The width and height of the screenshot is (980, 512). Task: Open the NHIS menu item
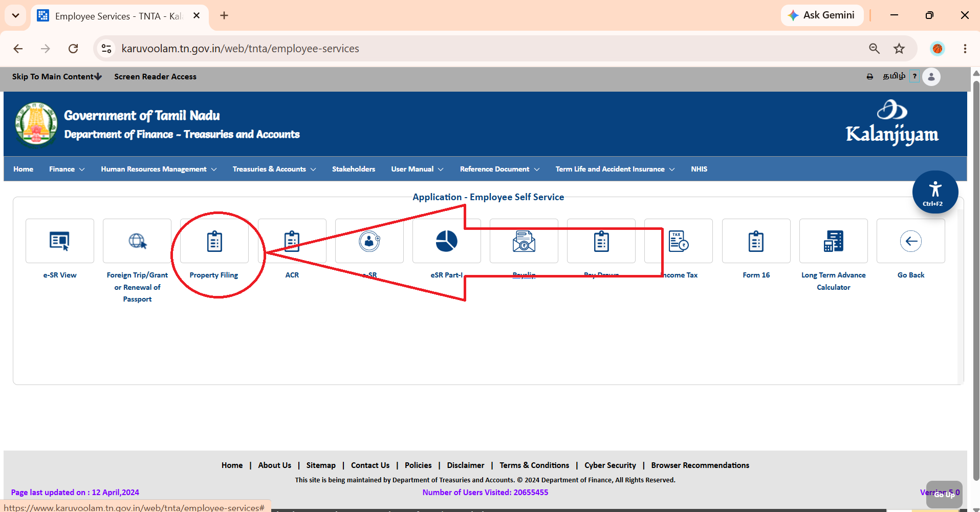(699, 169)
